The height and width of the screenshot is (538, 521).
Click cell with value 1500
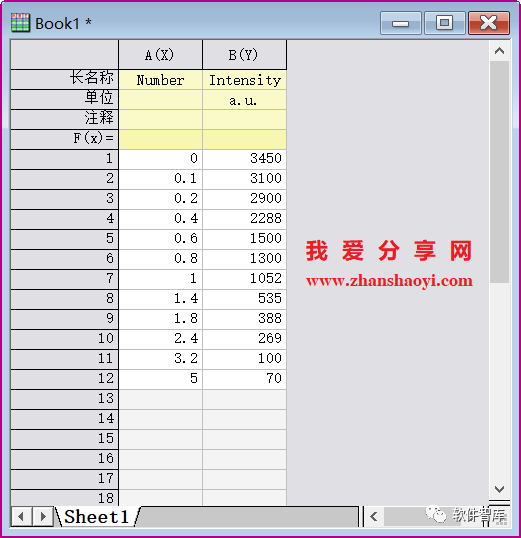click(x=244, y=239)
